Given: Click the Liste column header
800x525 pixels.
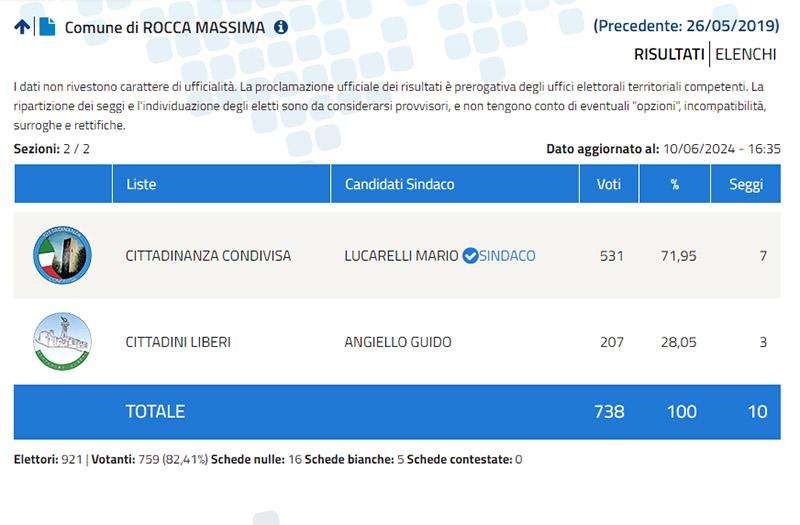Looking at the screenshot, I should click(141, 184).
